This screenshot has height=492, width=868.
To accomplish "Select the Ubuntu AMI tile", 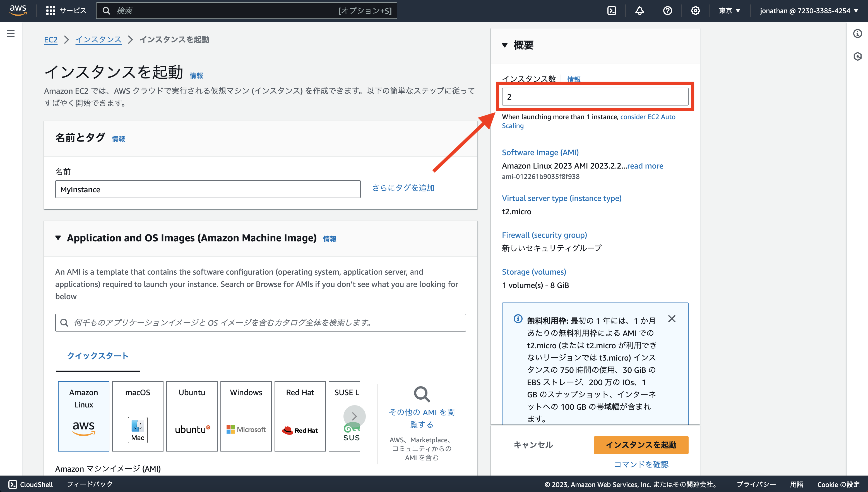I will click(x=191, y=416).
